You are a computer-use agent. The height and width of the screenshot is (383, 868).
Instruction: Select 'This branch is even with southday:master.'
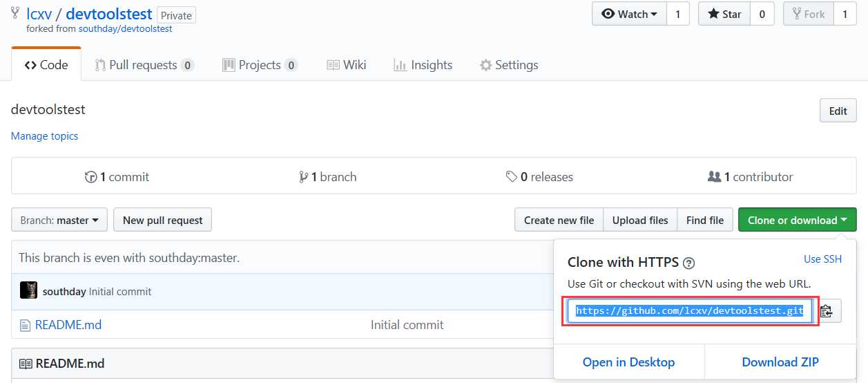pos(129,258)
